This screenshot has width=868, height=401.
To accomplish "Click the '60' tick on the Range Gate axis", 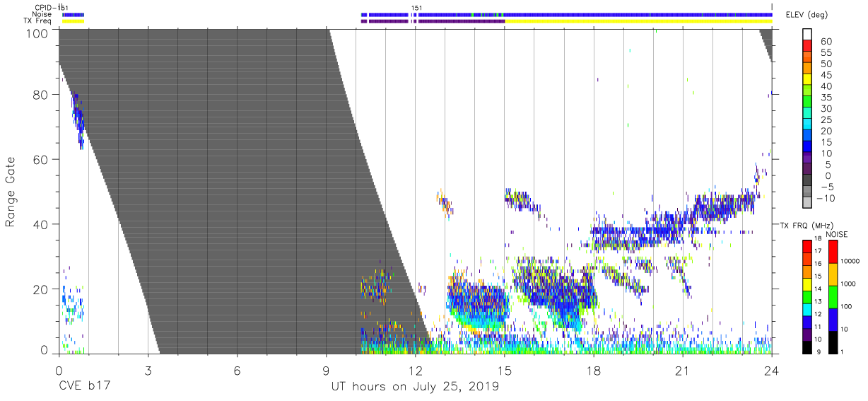I will click(x=41, y=159).
